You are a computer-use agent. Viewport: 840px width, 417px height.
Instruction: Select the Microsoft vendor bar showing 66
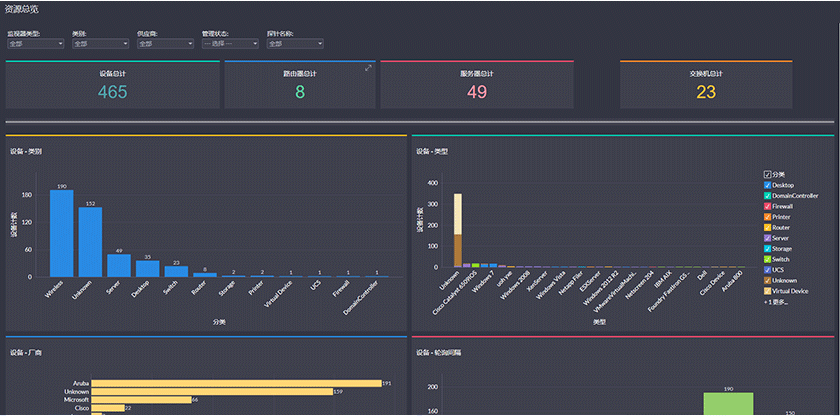click(x=141, y=400)
